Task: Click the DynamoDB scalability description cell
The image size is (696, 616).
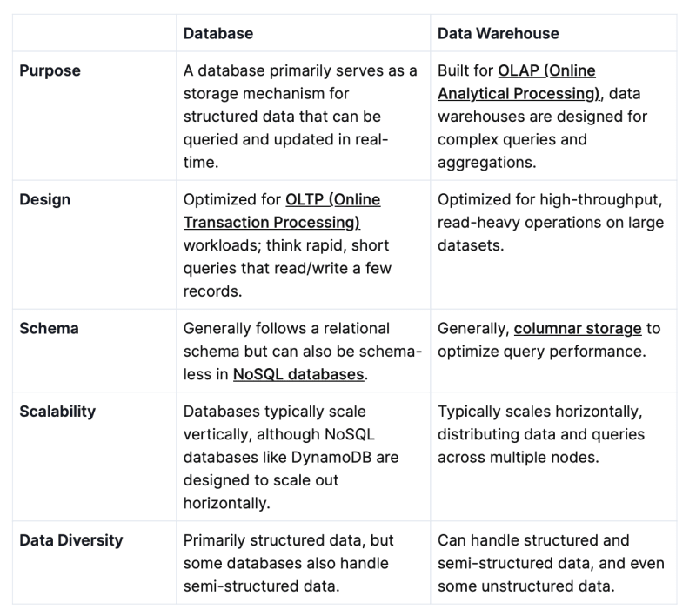Action: click(303, 457)
